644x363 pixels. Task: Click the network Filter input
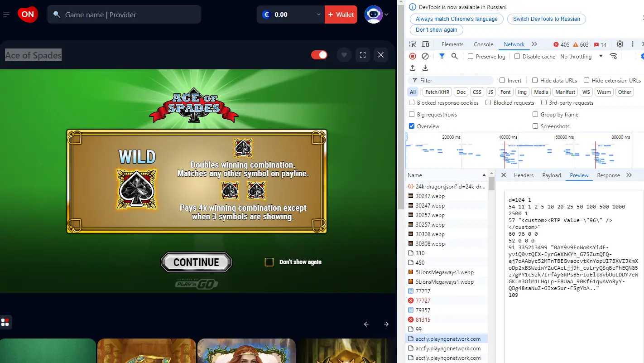click(450, 80)
